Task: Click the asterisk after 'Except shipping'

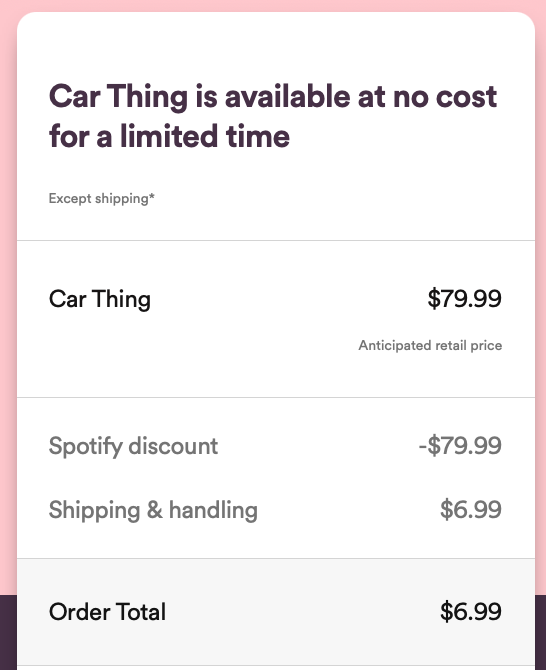Action: tap(152, 196)
